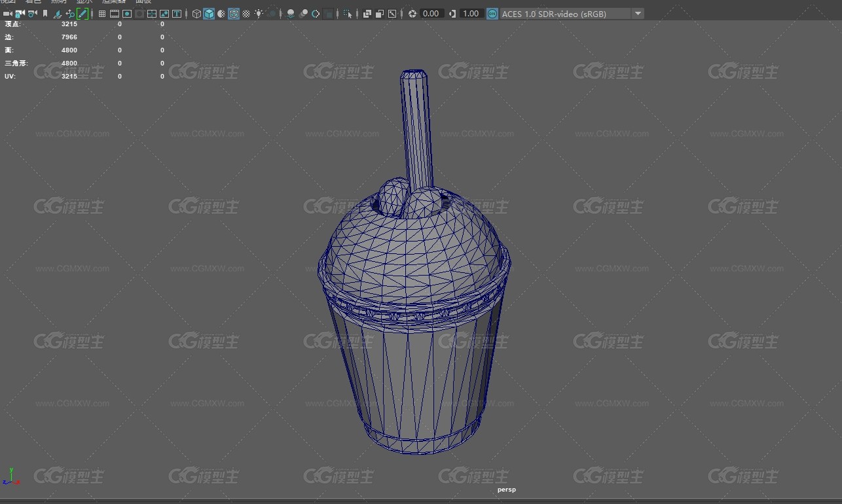
Task: Toggle the Motion Blur icon
Action: click(x=304, y=13)
